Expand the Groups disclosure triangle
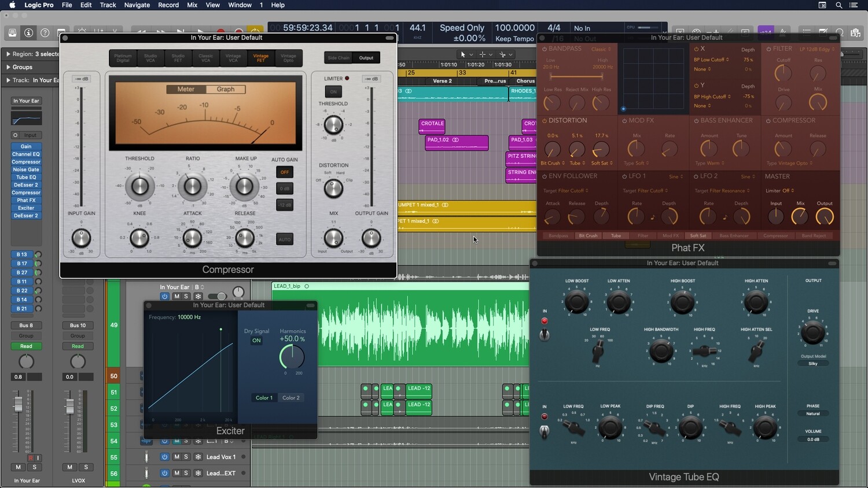Image resolution: width=868 pixels, height=488 pixels. coord(8,67)
